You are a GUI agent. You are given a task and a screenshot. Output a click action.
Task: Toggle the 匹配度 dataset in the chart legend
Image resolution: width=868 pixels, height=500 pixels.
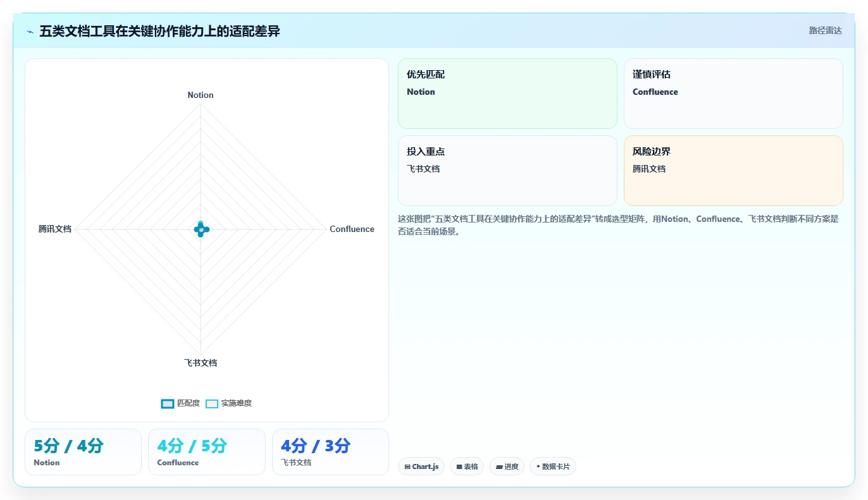point(180,403)
